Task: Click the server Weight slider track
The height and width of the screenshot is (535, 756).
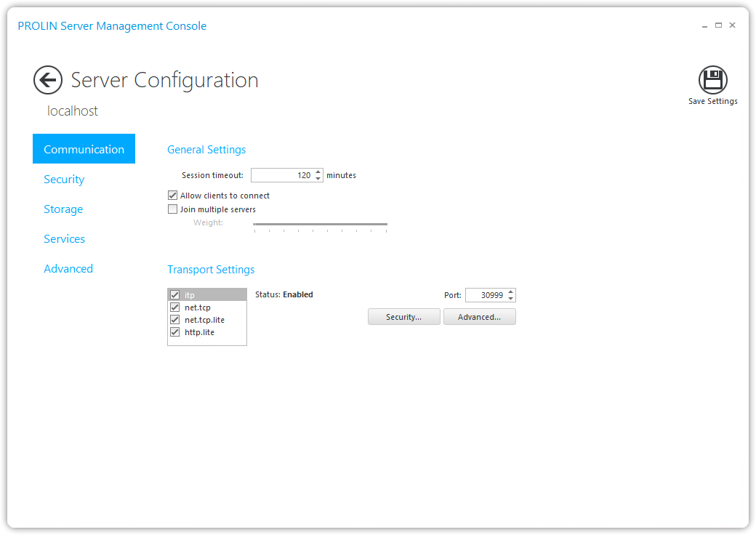Action: click(320, 225)
